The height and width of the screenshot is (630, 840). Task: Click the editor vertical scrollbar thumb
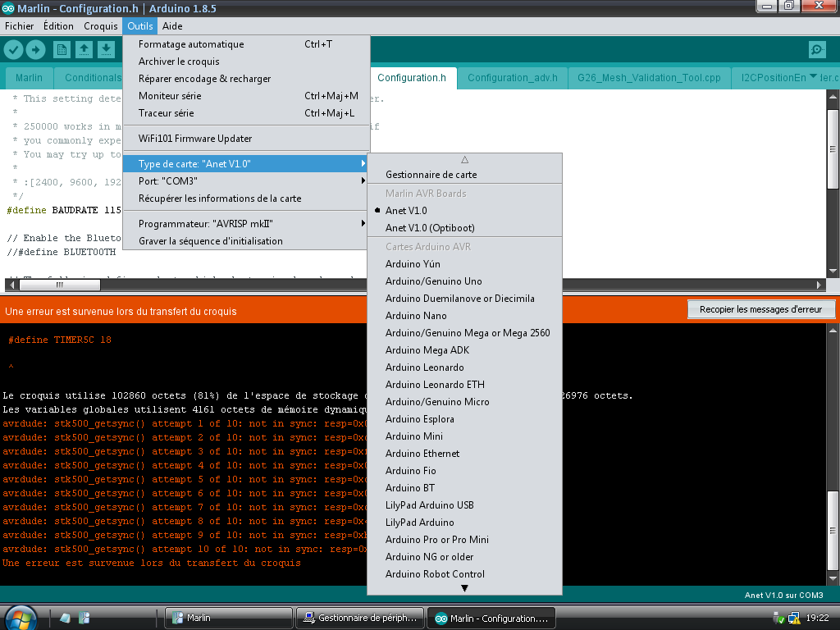[x=833, y=149]
